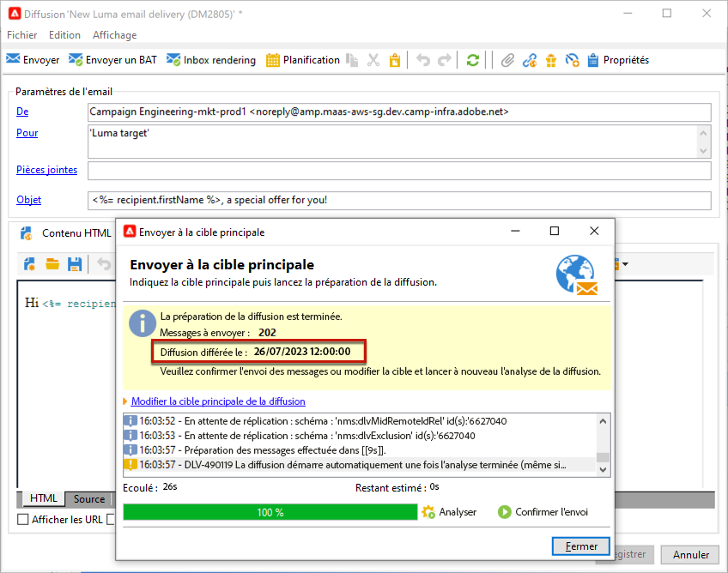Click the Contenu HTML icon
The image size is (728, 573).
click(x=27, y=233)
